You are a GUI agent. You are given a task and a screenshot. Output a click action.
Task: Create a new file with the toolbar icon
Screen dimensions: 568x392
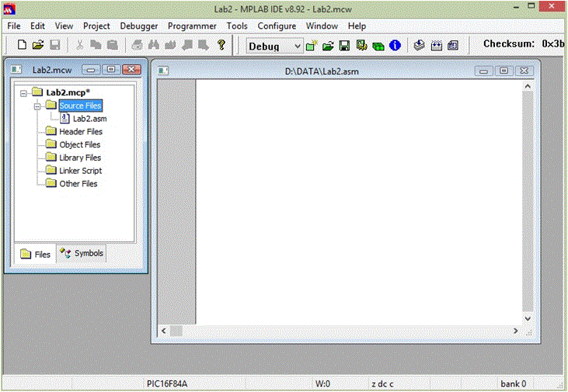click(x=22, y=45)
